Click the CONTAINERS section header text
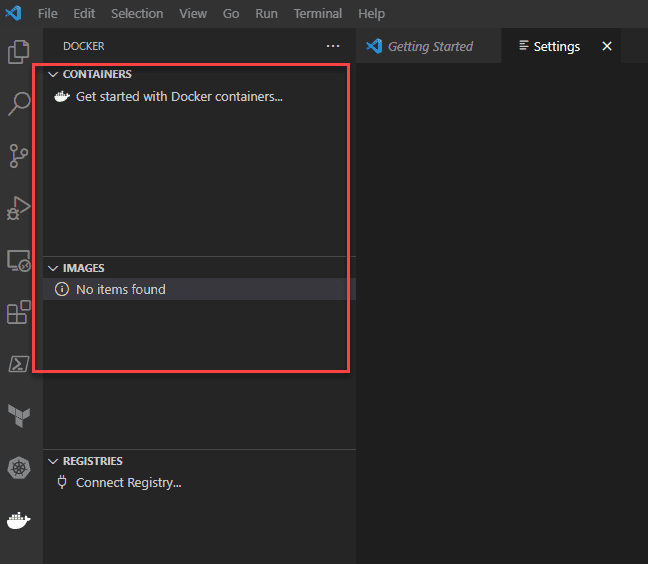Screen dimensions: 648x564 [97, 74]
